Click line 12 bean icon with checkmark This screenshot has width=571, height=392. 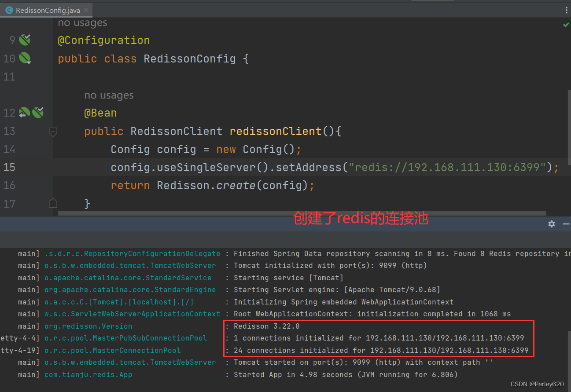[x=38, y=113]
